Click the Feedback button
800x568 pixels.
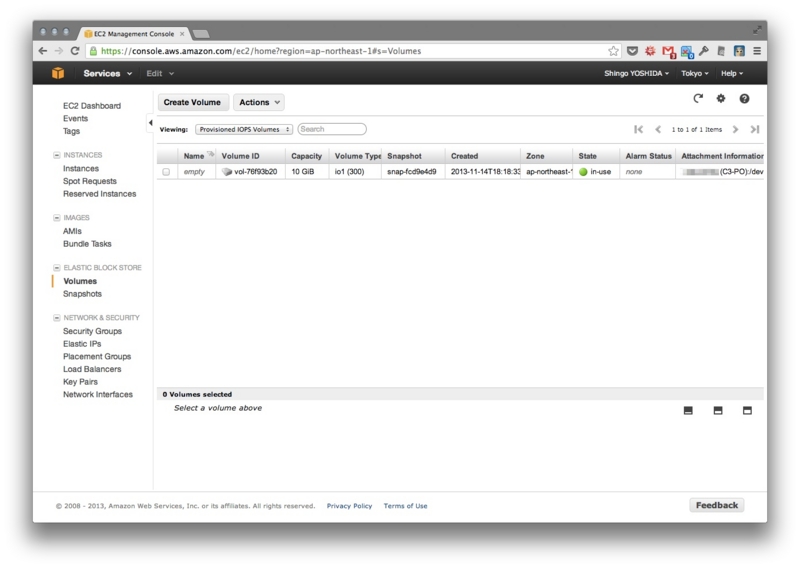click(717, 505)
